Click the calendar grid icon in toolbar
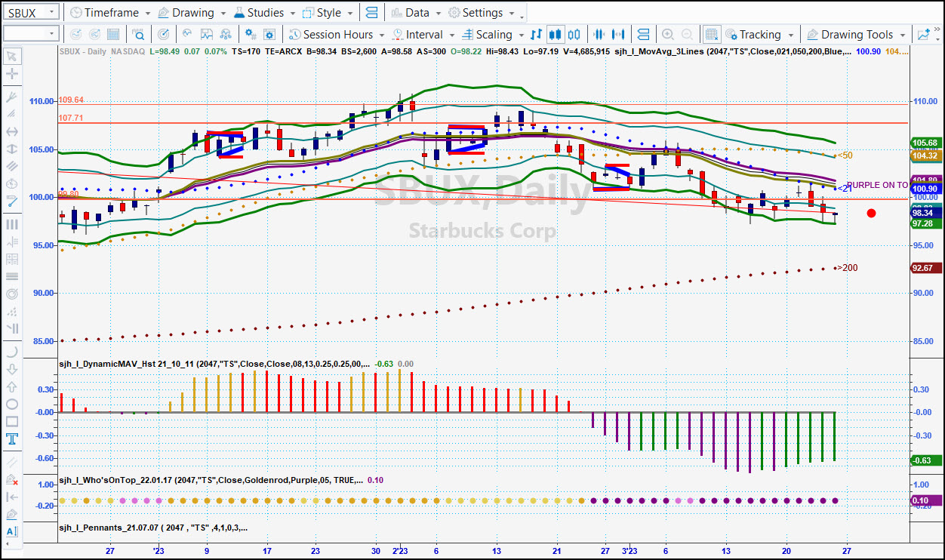The width and height of the screenshot is (945, 560). coord(113,35)
